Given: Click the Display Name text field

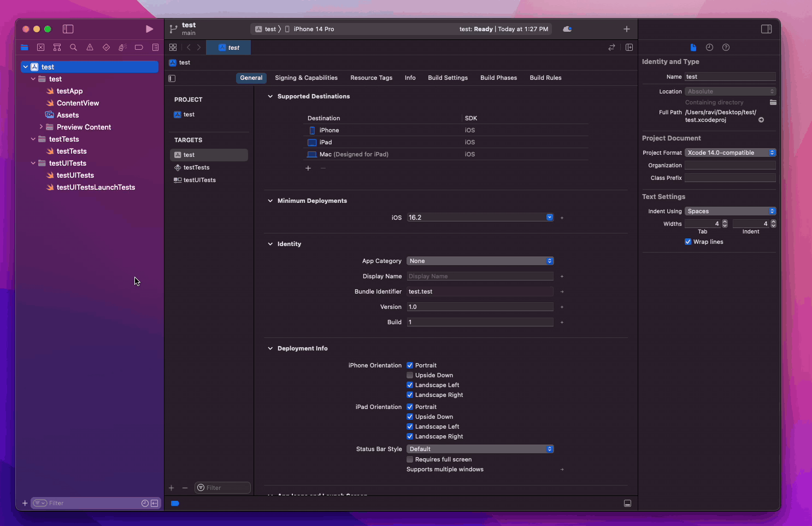Looking at the screenshot, I should (x=480, y=276).
